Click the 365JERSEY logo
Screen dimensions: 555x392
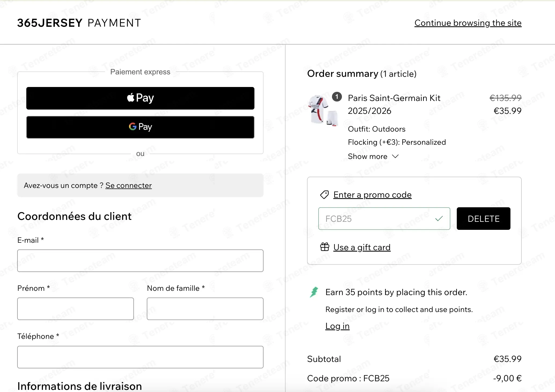click(x=50, y=23)
